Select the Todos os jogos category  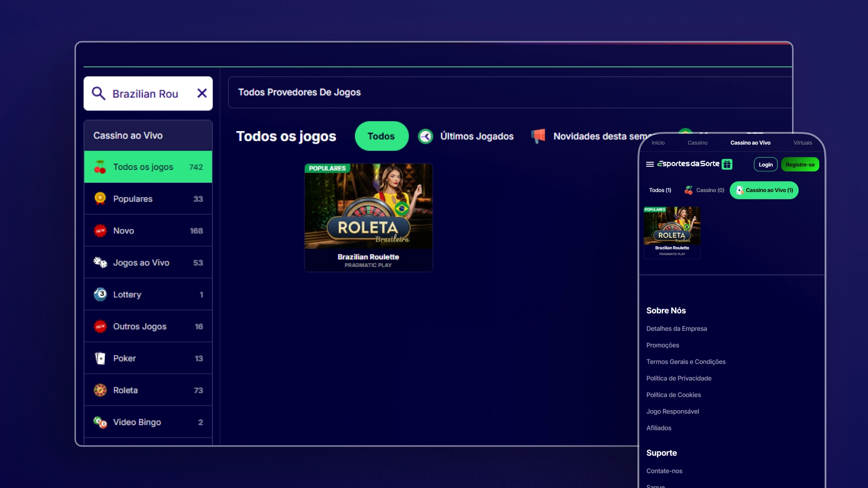(x=148, y=167)
